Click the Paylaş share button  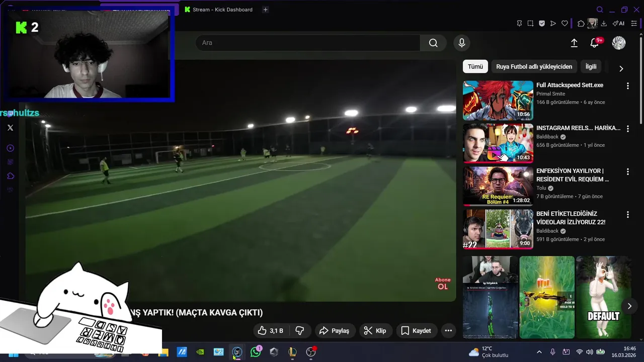coord(335,330)
